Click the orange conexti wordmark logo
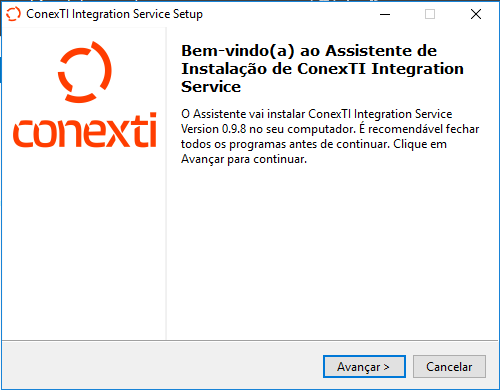This screenshot has width=500, height=390. [85, 130]
